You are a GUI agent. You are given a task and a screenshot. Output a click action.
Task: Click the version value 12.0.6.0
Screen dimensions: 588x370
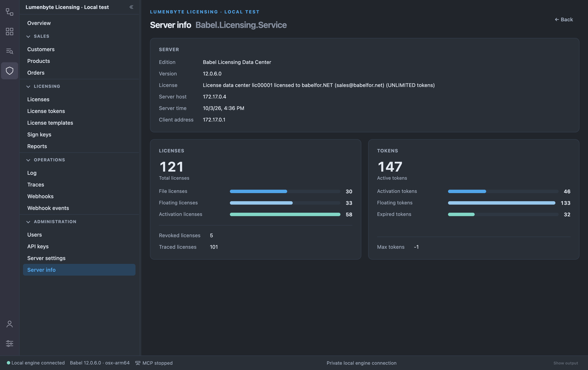pos(212,74)
